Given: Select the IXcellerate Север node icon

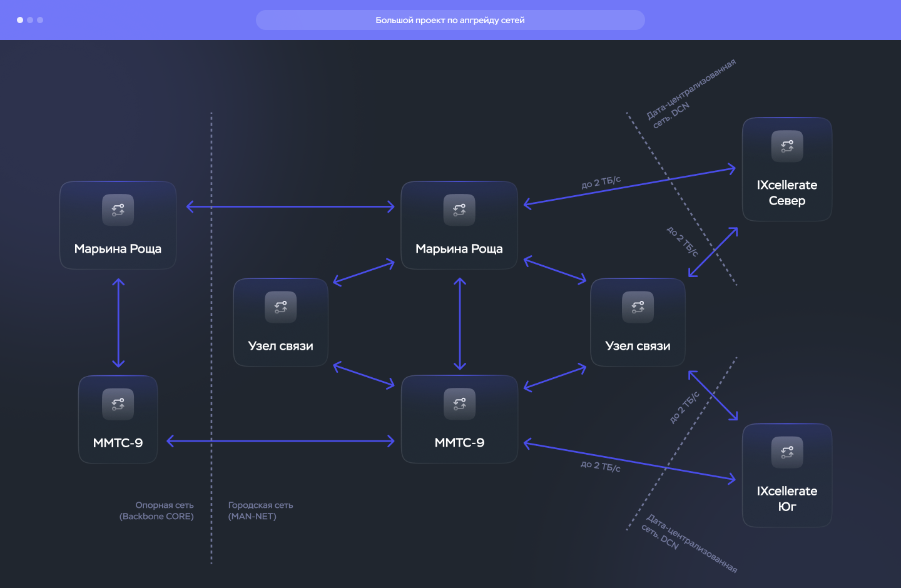Looking at the screenshot, I should [787, 146].
